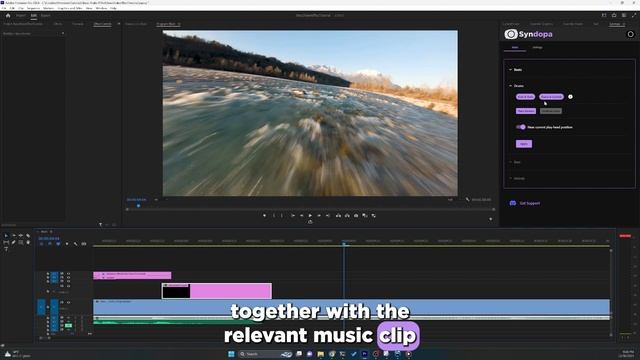Step back one frame in program monitor

click(302, 216)
